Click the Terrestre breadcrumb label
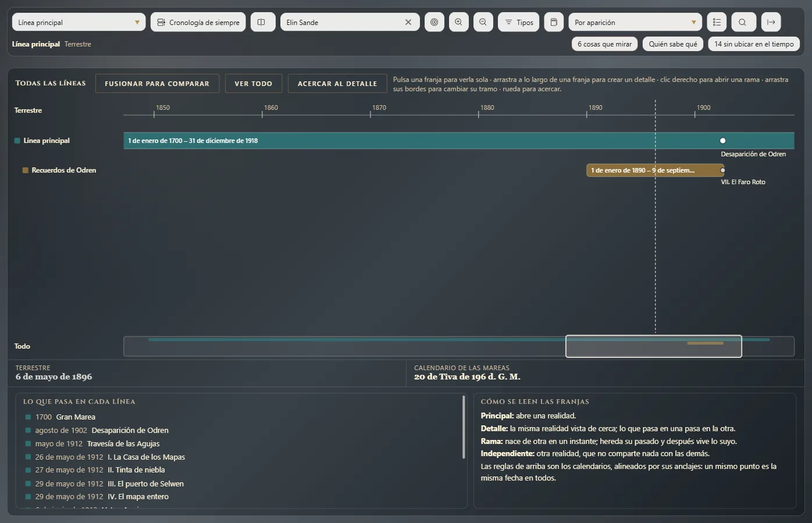Image resolution: width=812 pixels, height=523 pixels. tap(78, 44)
